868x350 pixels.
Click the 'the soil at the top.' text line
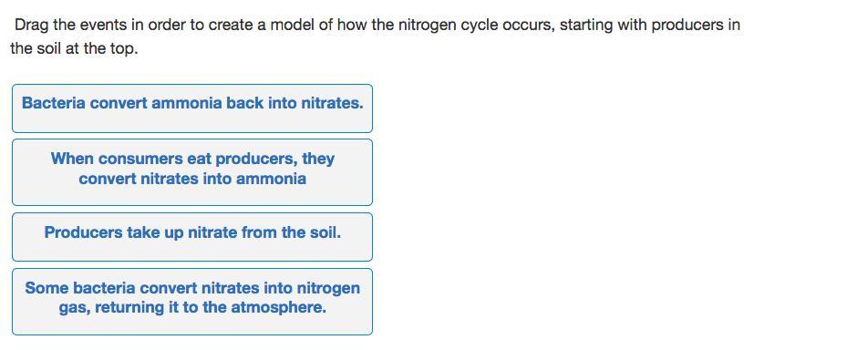point(74,48)
